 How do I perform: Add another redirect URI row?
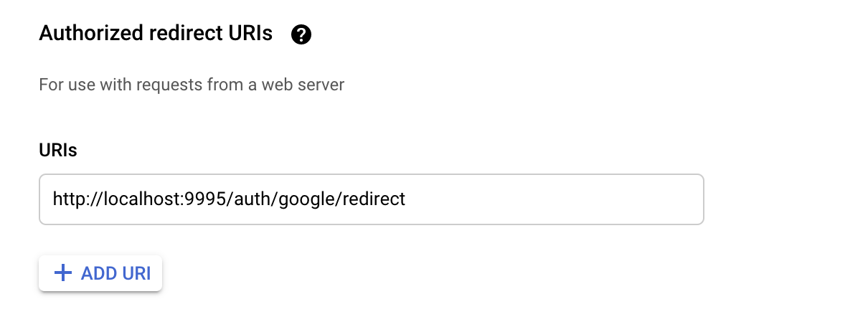[x=100, y=273]
